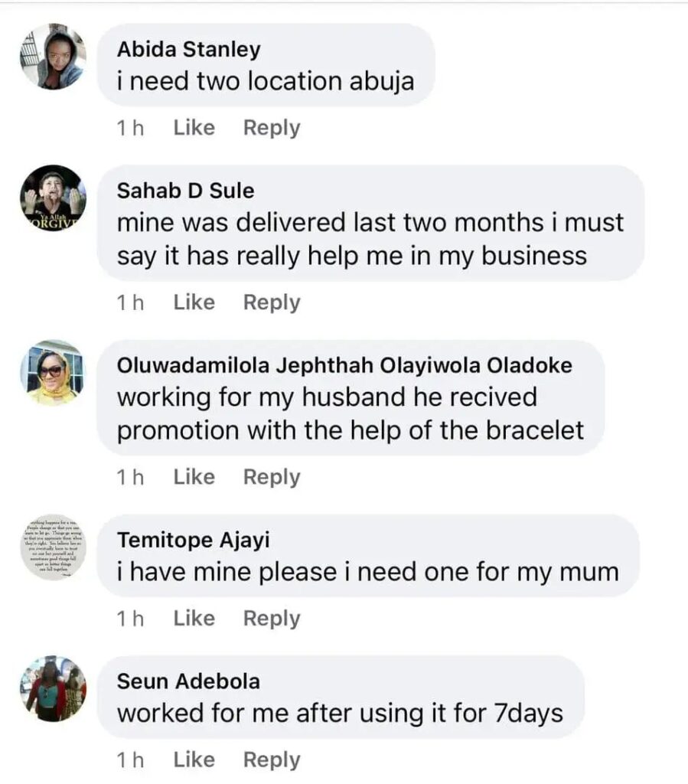Open Sahab D Sule's profile picture
Screen dimensions: 688x784
53,198
